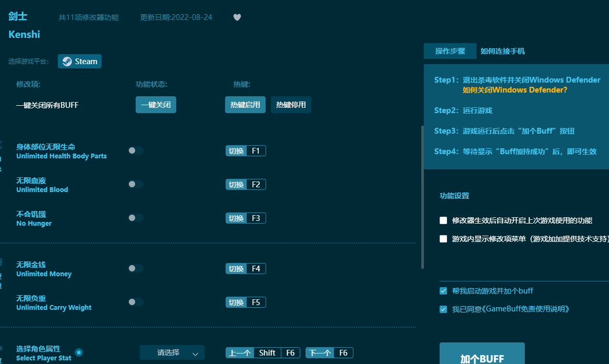Click 切换 label for Unlimited Money
Screen dimensions: 609x364
click(236, 269)
